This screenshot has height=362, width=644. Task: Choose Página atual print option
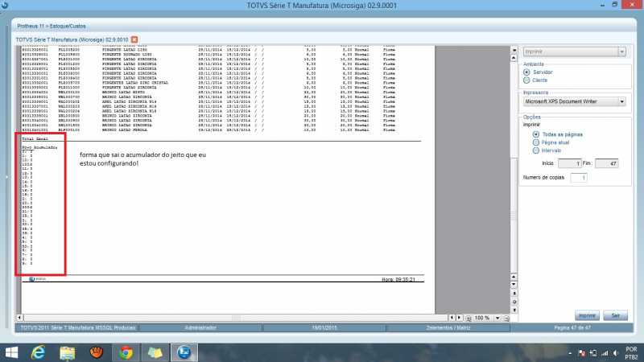pyautogui.click(x=536, y=142)
